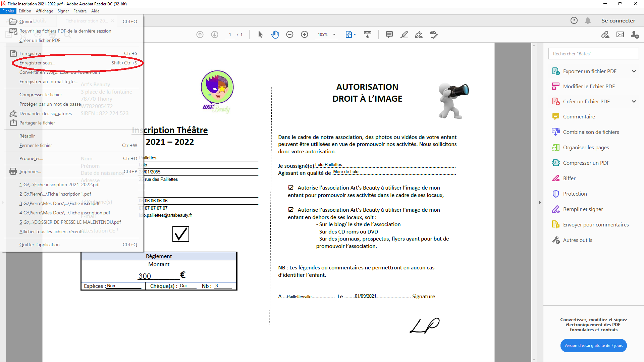Expand Exporter un fichier PDF chevron
The height and width of the screenshot is (362, 644).
634,71
